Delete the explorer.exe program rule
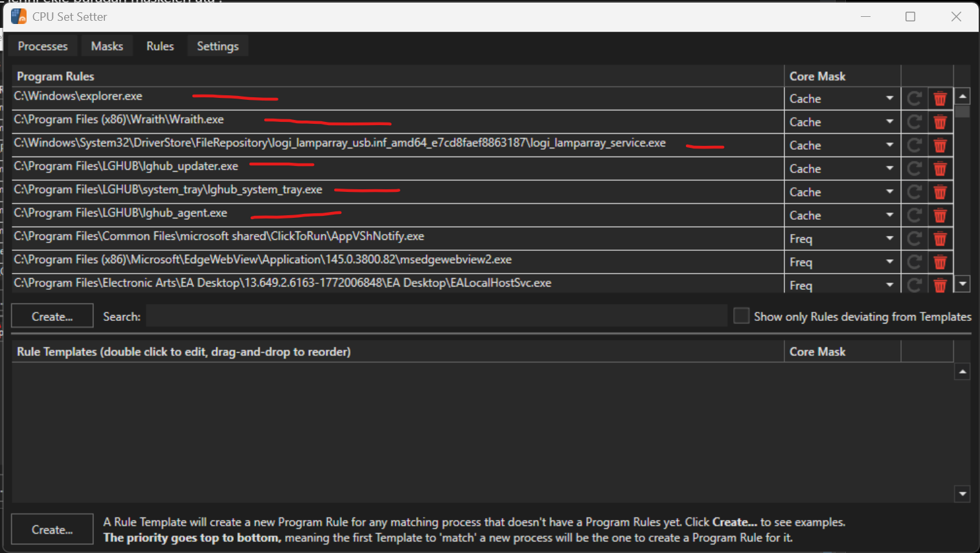 click(940, 99)
